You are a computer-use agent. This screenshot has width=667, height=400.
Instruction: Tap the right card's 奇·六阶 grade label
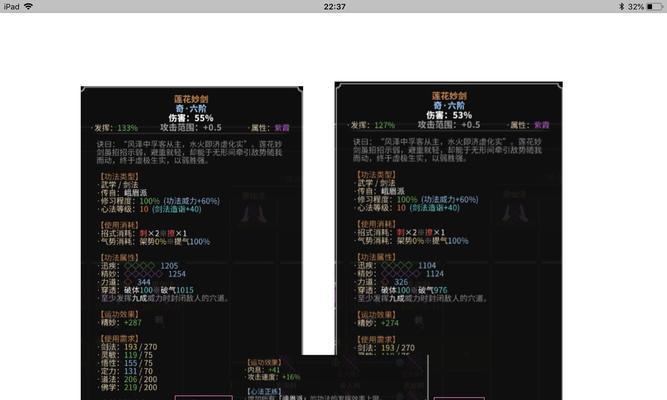(x=449, y=106)
